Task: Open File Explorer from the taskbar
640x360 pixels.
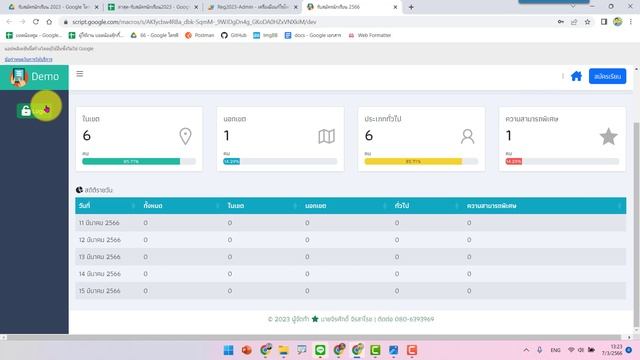Action: click(283, 350)
